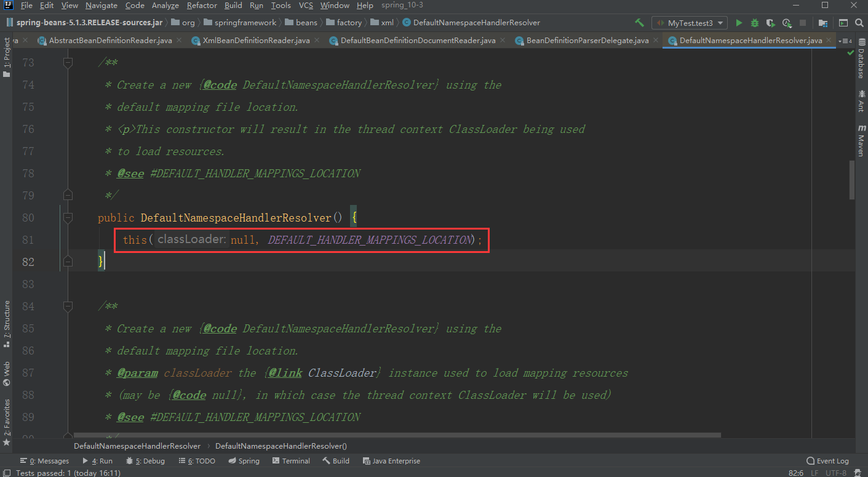Open the Web tool window

click(x=7, y=374)
